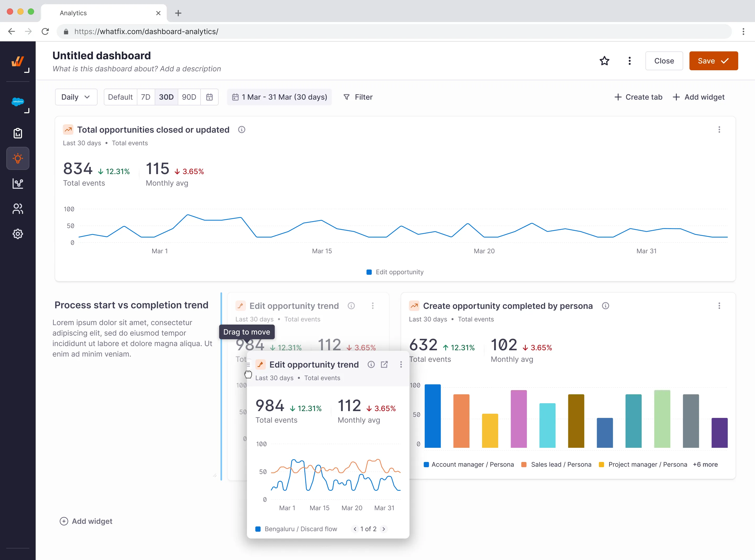Star the dashboard as favorite
755x560 pixels.
point(604,61)
